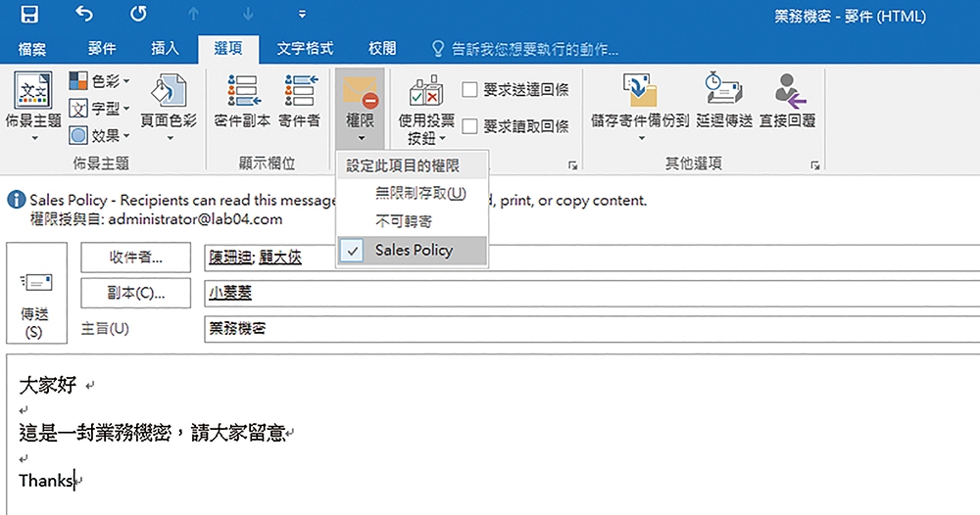Open the tracking group dialog launcher
The width and height of the screenshot is (980, 515).
click(572, 165)
